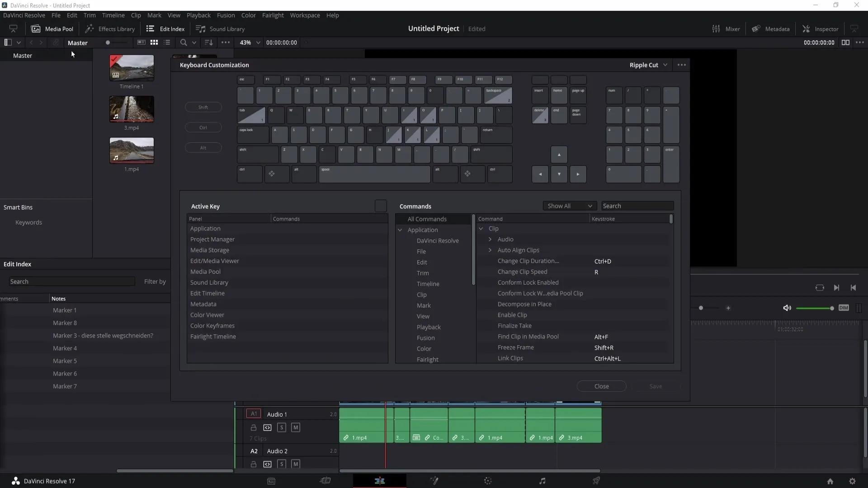This screenshot has height=488, width=868.
Task: Toggle Mute on Audio 2 track
Action: (296, 464)
